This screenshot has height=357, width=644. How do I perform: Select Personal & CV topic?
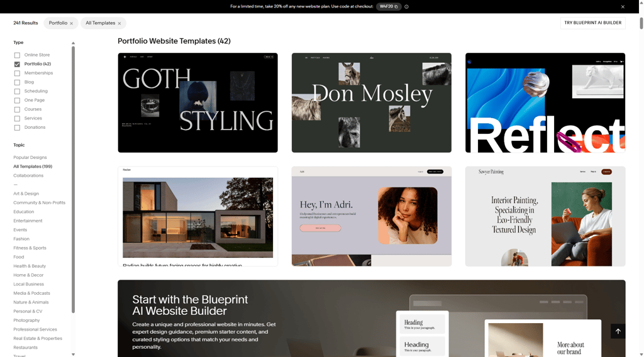pyautogui.click(x=28, y=311)
